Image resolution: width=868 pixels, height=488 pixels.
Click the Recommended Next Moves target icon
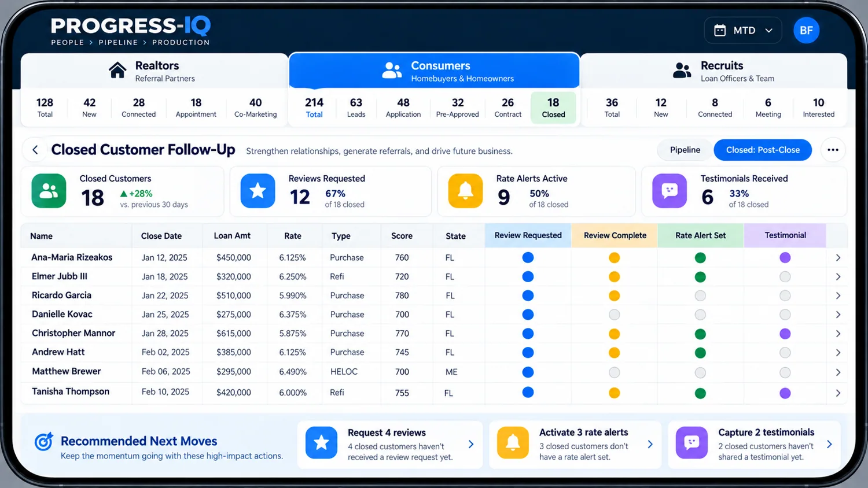(x=44, y=442)
